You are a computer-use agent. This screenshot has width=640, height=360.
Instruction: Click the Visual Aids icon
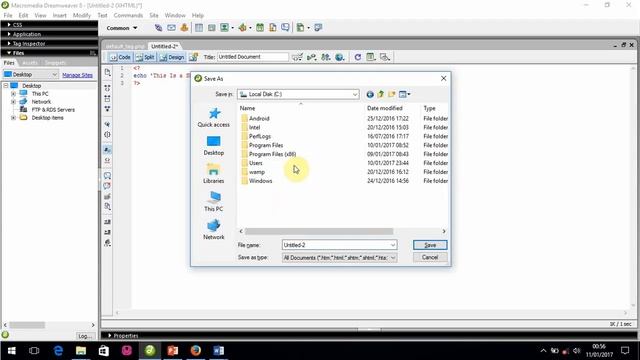(384, 57)
